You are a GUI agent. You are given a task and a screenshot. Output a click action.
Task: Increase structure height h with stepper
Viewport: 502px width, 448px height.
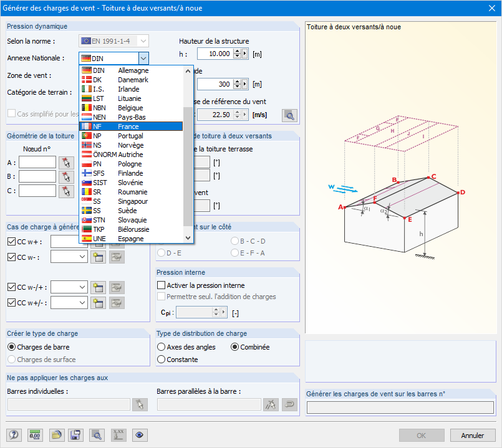tap(237, 51)
